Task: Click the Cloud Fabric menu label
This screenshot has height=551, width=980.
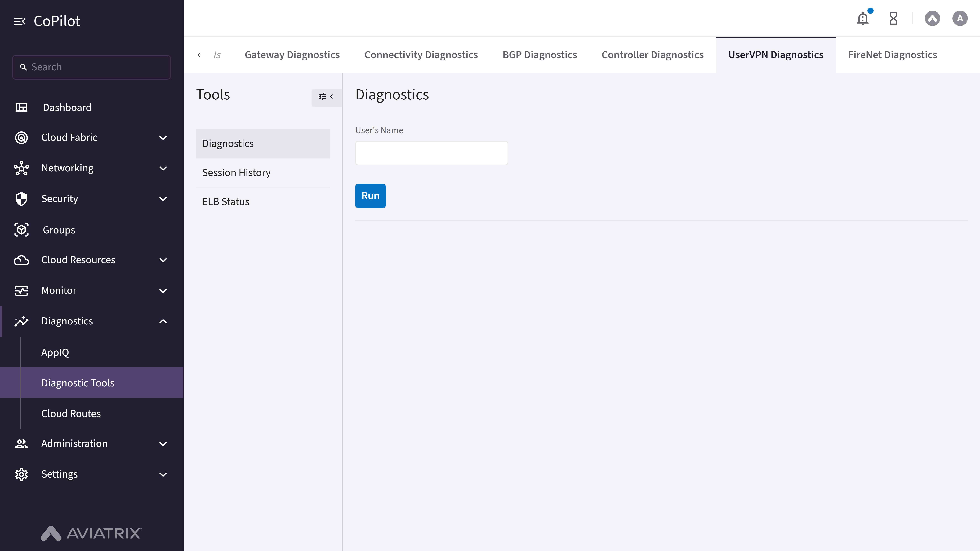Action: pyautogui.click(x=69, y=137)
